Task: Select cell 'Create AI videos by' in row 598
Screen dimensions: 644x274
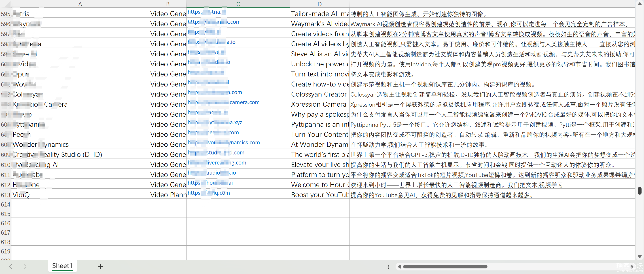Action: [320, 43]
